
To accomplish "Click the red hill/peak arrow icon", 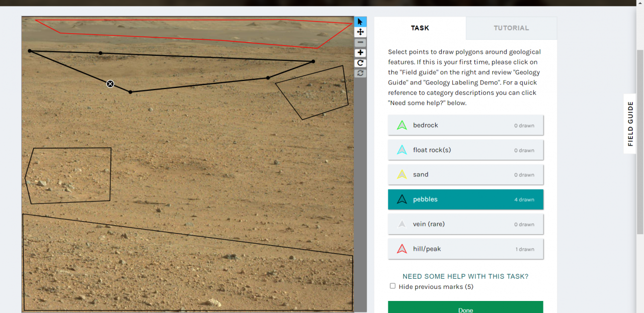I will coord(401,249).
